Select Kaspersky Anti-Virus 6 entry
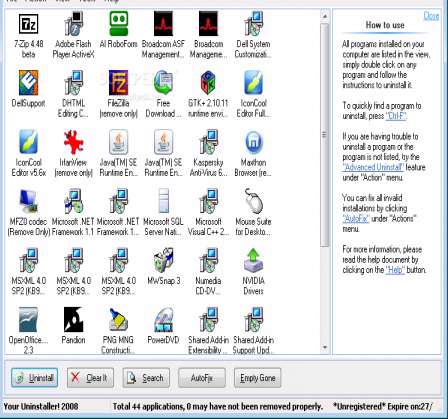 click(208, 153)
